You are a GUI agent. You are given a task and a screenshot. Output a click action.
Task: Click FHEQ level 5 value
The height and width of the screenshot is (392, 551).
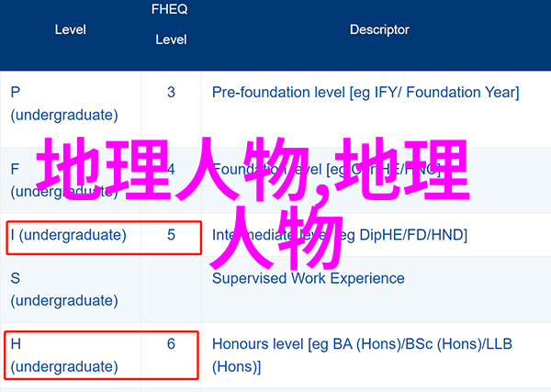tap(171, 235)
